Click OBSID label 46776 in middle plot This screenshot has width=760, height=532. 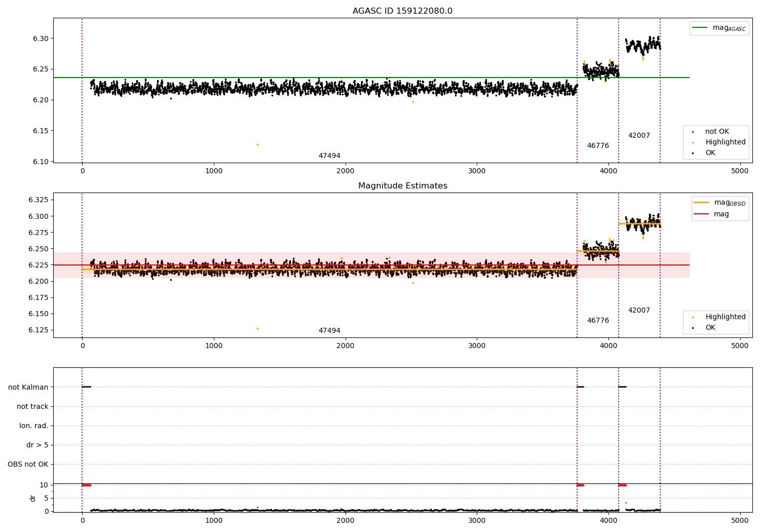tap(598, 321)
